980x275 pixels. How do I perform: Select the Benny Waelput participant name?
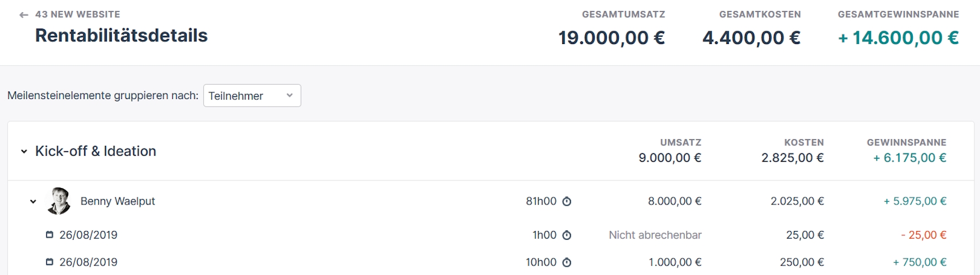pyautogui.click(x=117, y=201)
